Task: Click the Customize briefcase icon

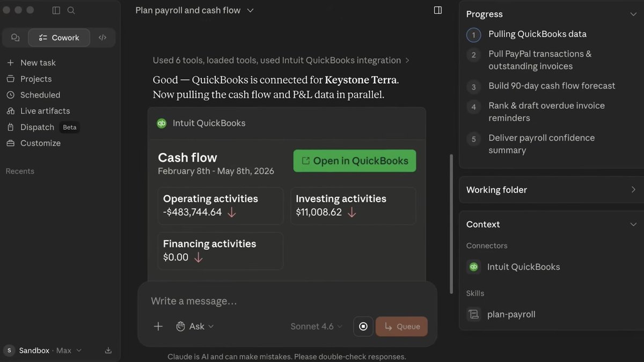Action: coord(10,143)
